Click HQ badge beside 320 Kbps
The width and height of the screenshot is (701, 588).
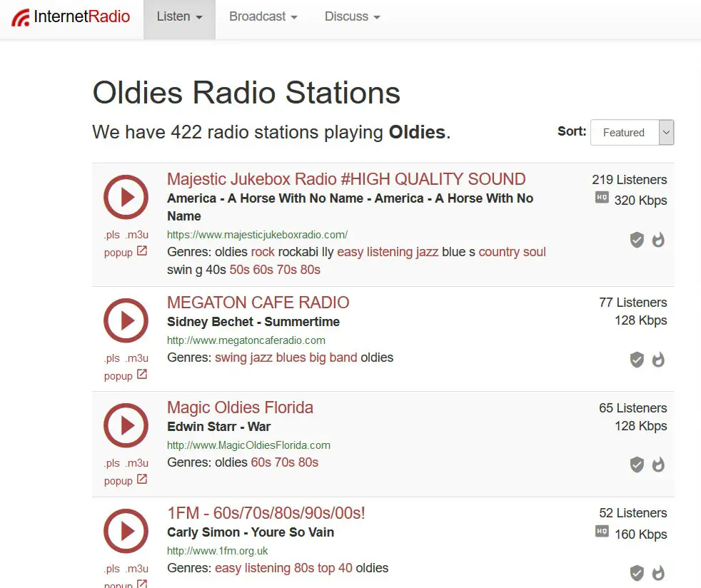coord(602,197)
